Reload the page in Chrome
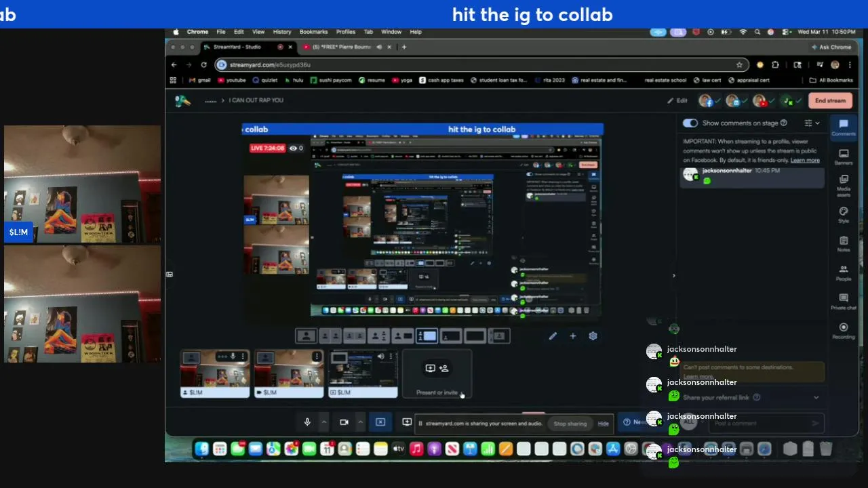Screen dimensions: 868x488 click(x=203, y=64)
